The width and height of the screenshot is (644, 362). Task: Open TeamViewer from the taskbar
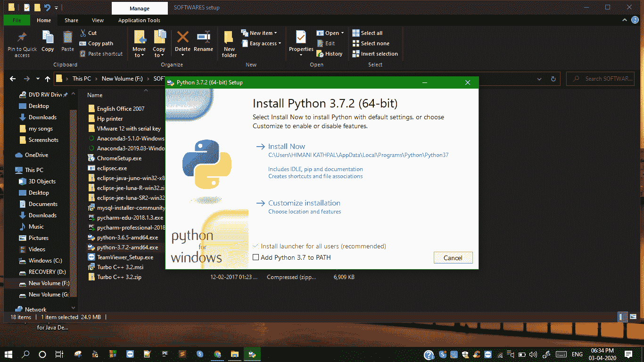click(x=130, y=354)
